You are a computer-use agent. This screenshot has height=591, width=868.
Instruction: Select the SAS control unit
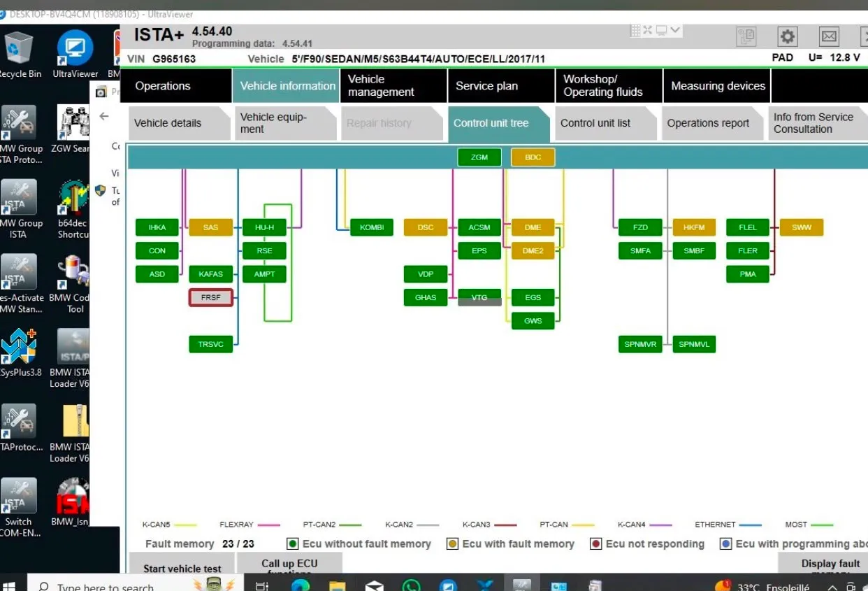[x=211, y=227]
